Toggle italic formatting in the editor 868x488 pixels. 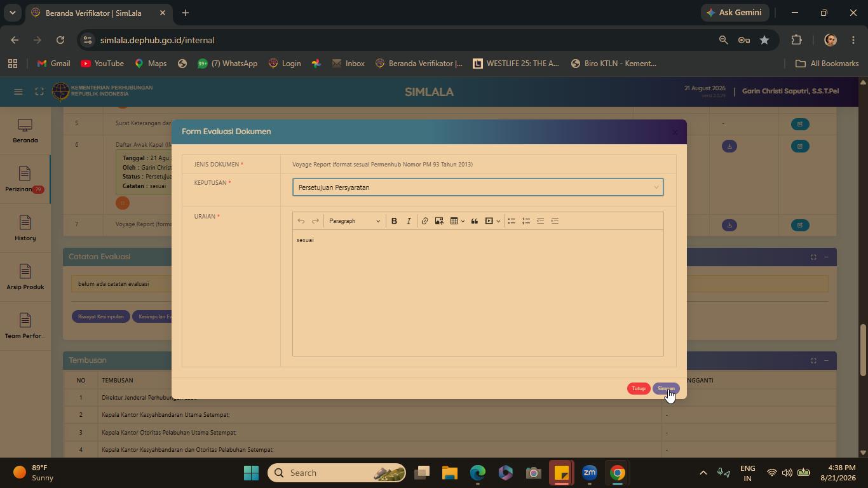tap(409, 221)
